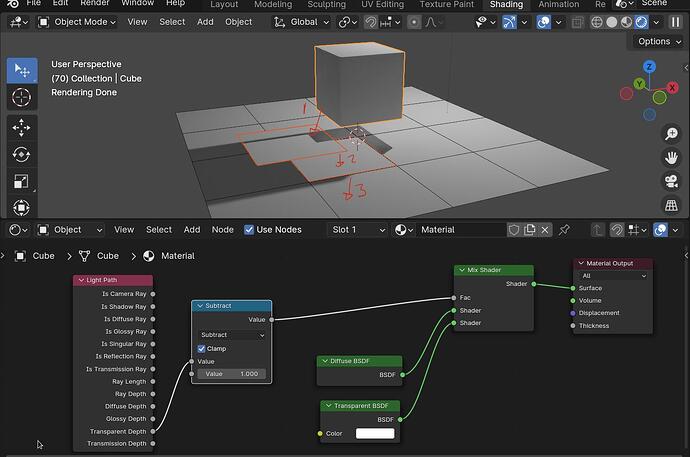690x457 pixels.
Task: Browse materials using sphere icon dropdown
Action: [404, 230]
